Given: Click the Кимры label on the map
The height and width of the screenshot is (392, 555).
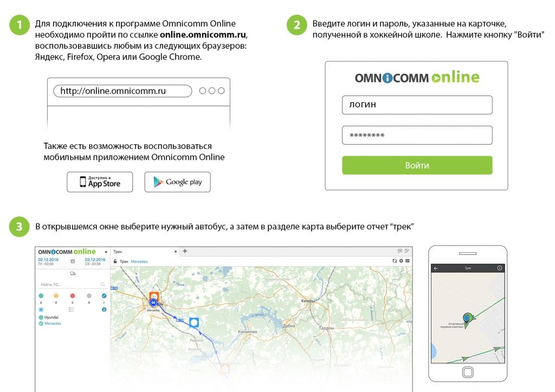Looking at the screenshot, I should 308,300.
